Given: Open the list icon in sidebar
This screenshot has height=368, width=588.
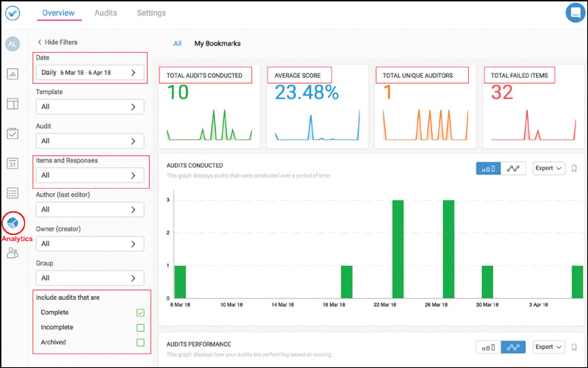Looking at the screenshot, I should (12, 193).
